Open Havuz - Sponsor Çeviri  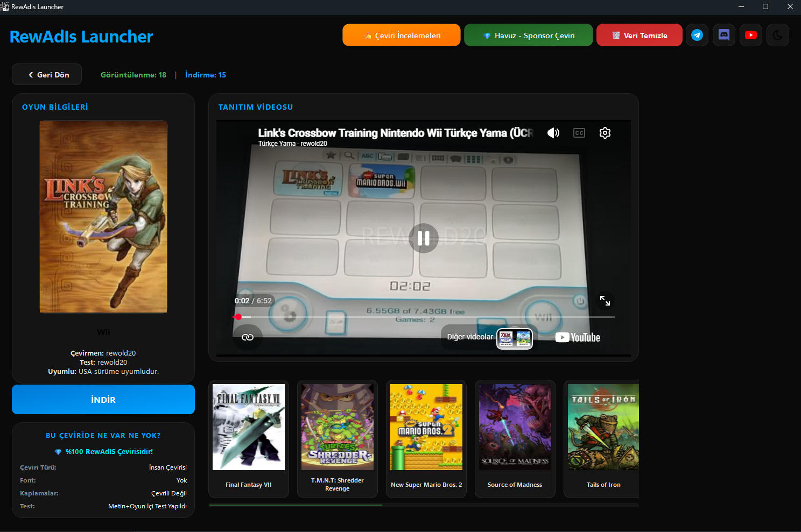click(x=529, y=36)
